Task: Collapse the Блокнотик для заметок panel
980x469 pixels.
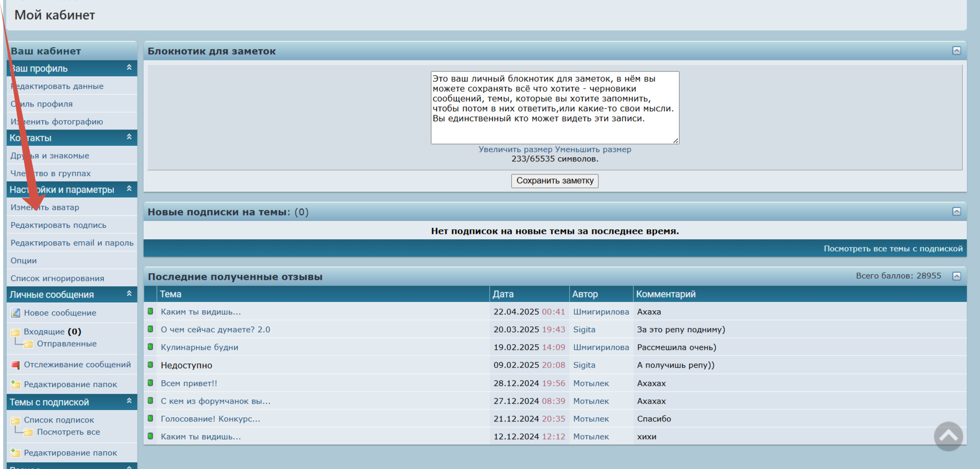Action: (x=956, y=51)
